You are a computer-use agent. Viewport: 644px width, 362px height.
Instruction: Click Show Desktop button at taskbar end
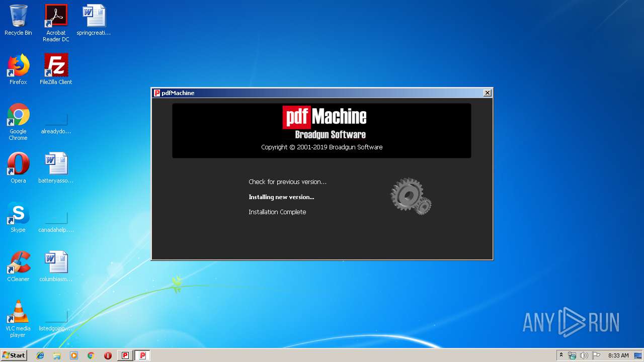638,355
